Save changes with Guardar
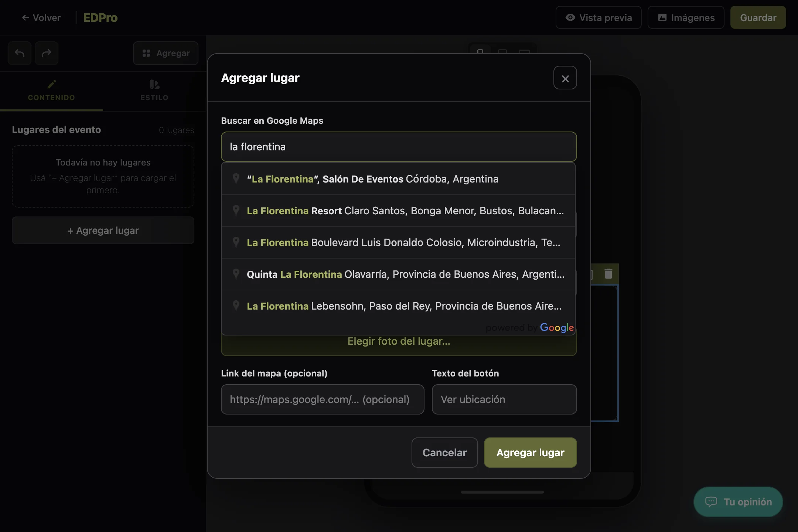 758,18
